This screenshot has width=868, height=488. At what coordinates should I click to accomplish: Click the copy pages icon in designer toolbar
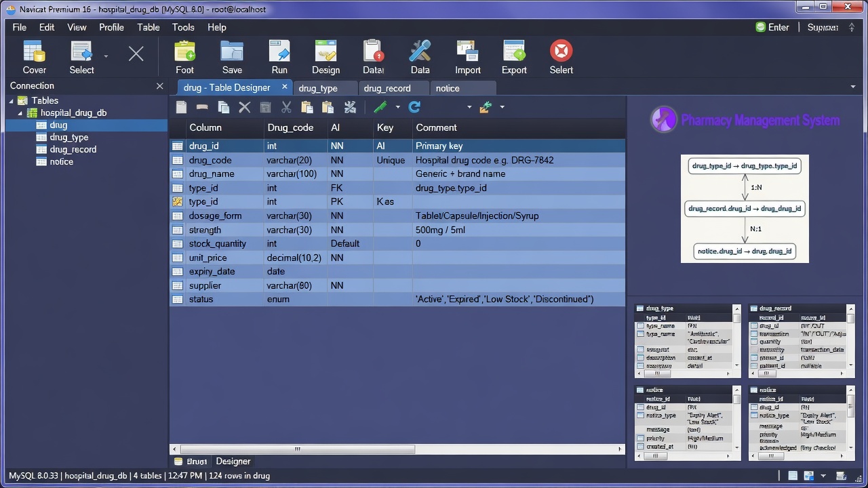pyautogui.click(x=223, y=107)
